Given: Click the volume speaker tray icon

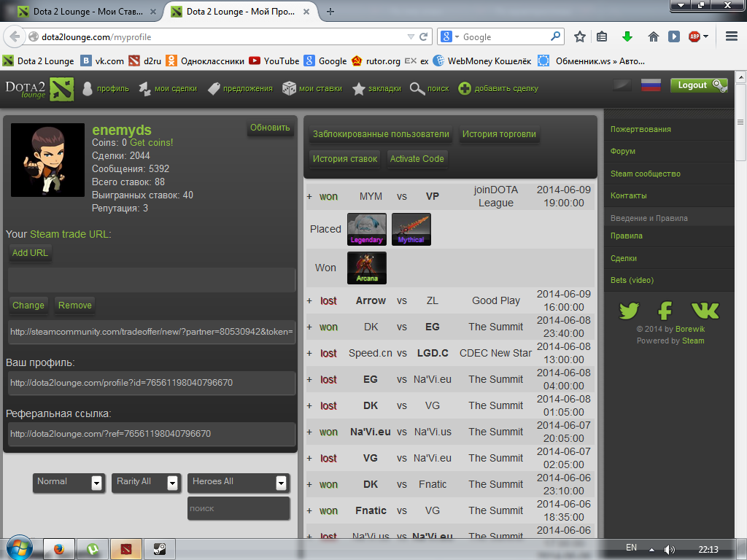Looking at the screenshot, I should (669, 550).
